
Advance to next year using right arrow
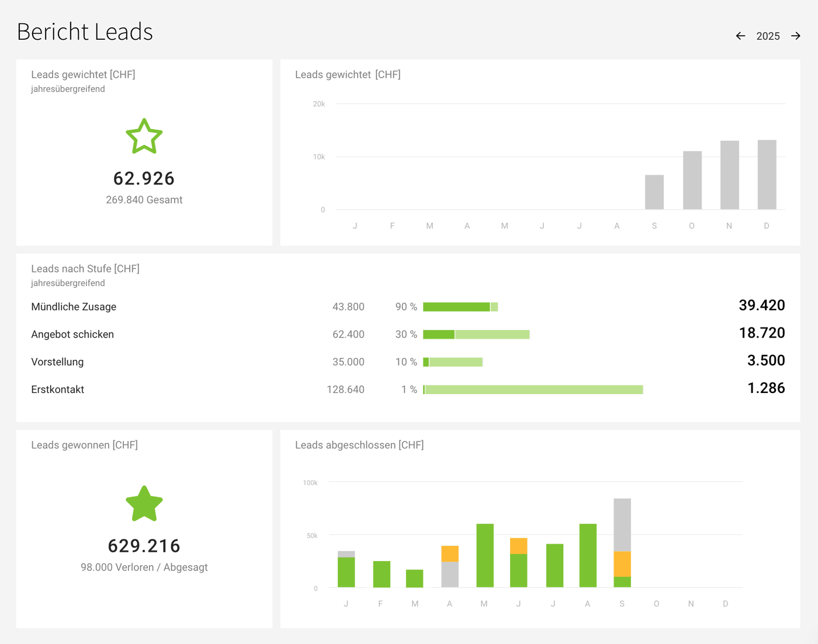pos(796,36)
